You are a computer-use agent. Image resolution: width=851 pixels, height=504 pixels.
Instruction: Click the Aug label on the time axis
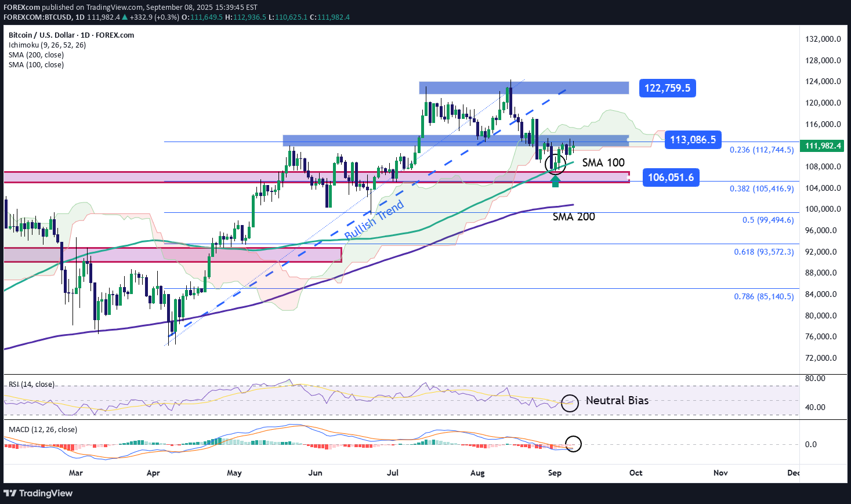click(x=477, y=473)
